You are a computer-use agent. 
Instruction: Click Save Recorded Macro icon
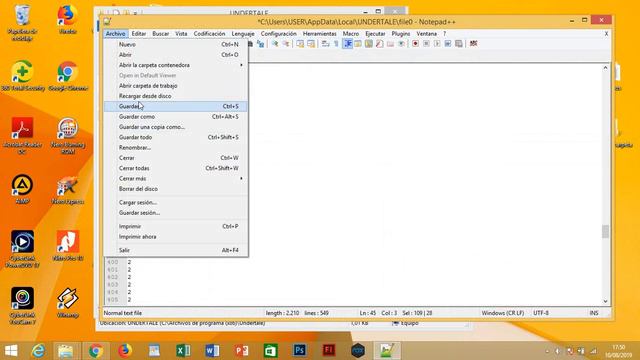click(459, 44)
